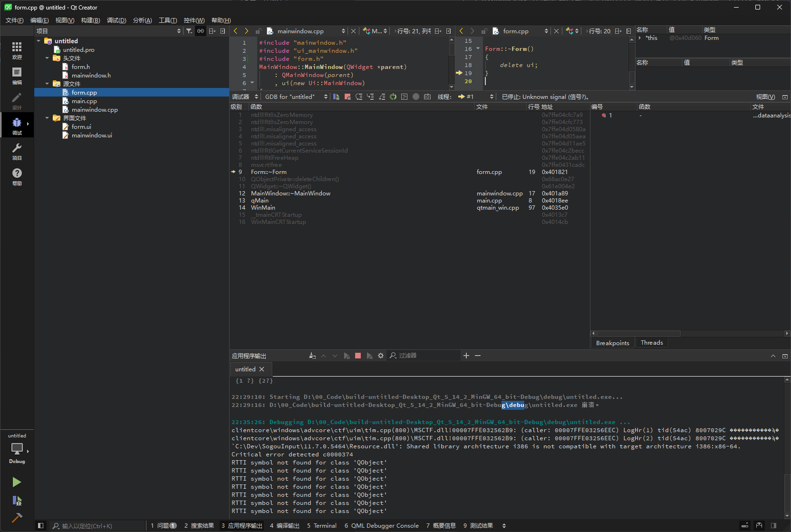Open the 调试(D) menu
791x532 pixels.
116,20
